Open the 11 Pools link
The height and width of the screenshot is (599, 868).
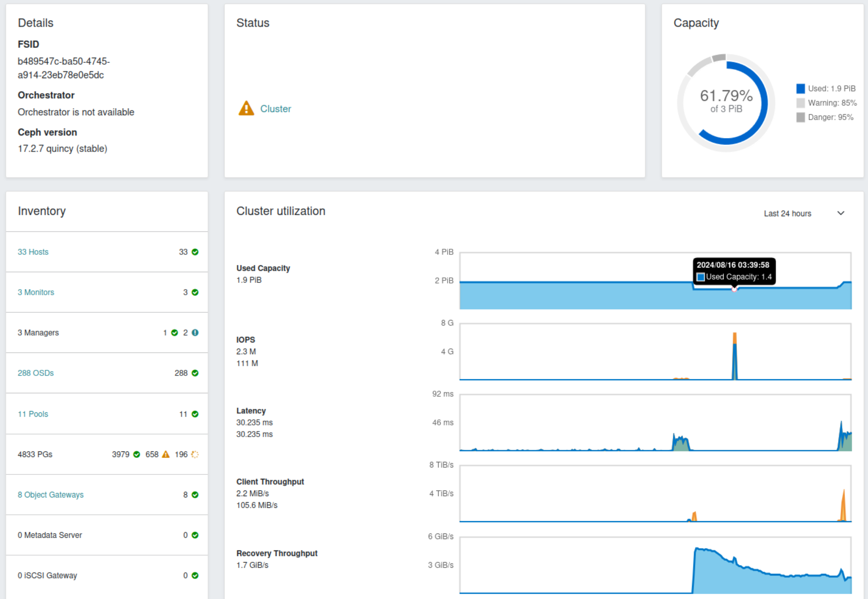point(33,414)
